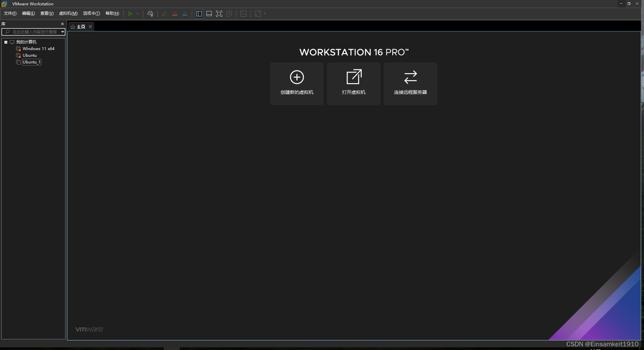Screen dimensions: 644x350
Task: Click the full screen mode icon
Action: click(219, 14)
